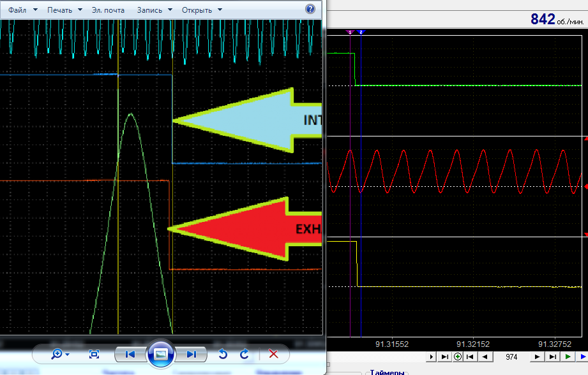Open the Печать dropdown menu
The image size is (588, 375).
64,10
